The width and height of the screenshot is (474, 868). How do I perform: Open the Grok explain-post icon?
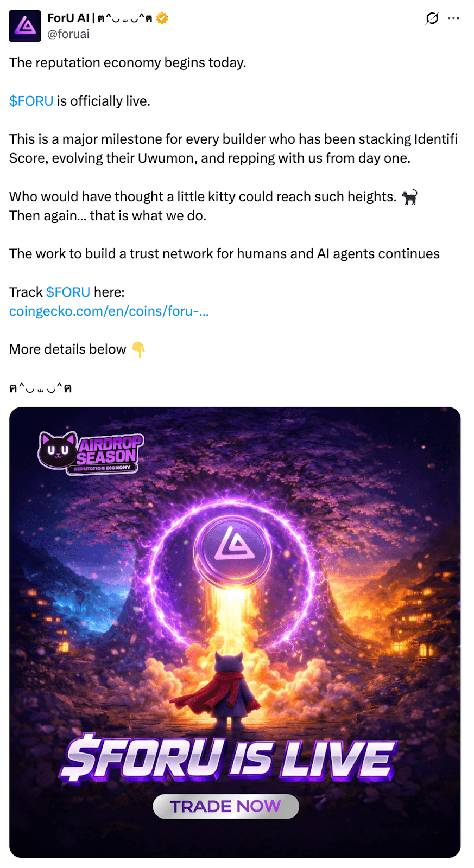[x=432, y=18]
